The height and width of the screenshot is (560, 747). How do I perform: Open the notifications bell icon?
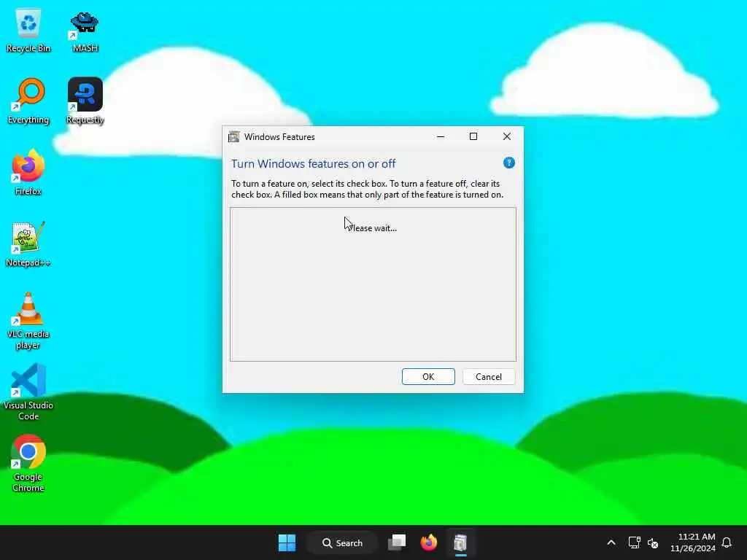(727, 542)
